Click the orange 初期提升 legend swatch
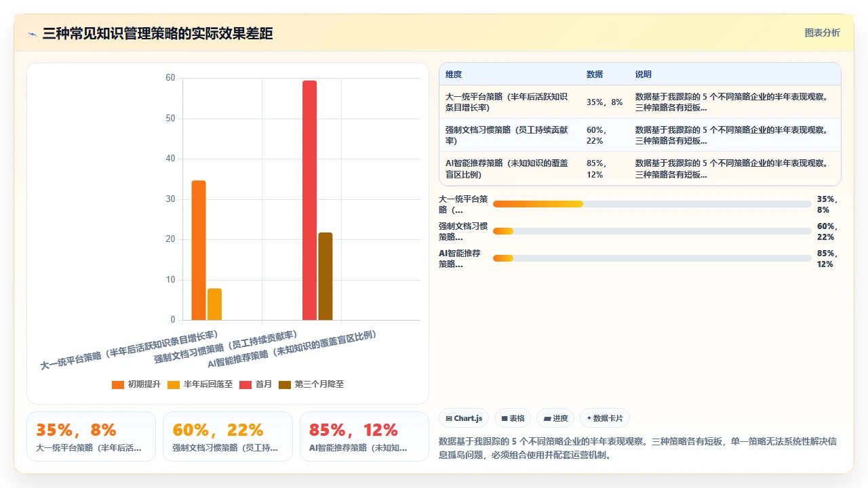This screenshot has height=488, width=868. (118, 384)
